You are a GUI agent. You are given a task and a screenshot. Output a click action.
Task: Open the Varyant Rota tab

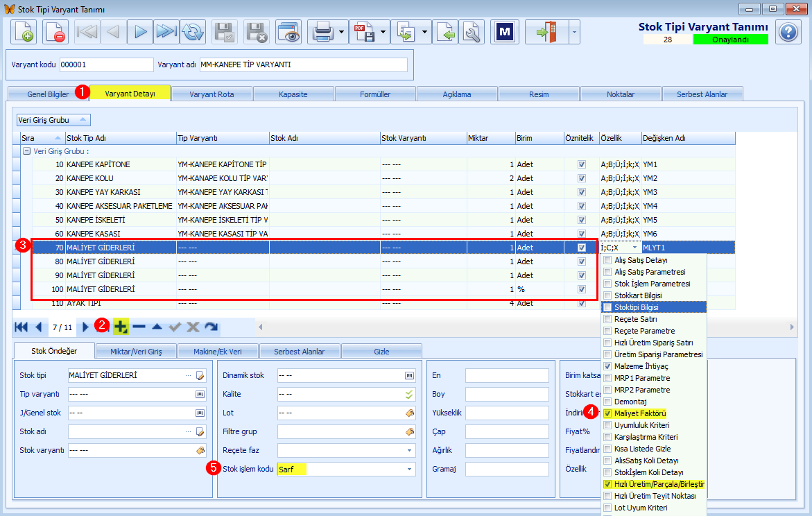pyautogui.click(x=211, y=94)
